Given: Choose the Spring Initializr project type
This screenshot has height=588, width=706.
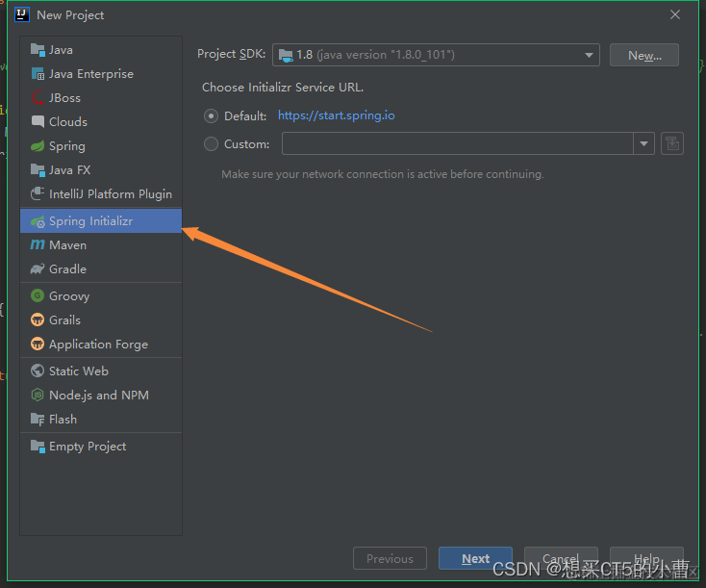Looking at the screenshot, I should point(101,220).
